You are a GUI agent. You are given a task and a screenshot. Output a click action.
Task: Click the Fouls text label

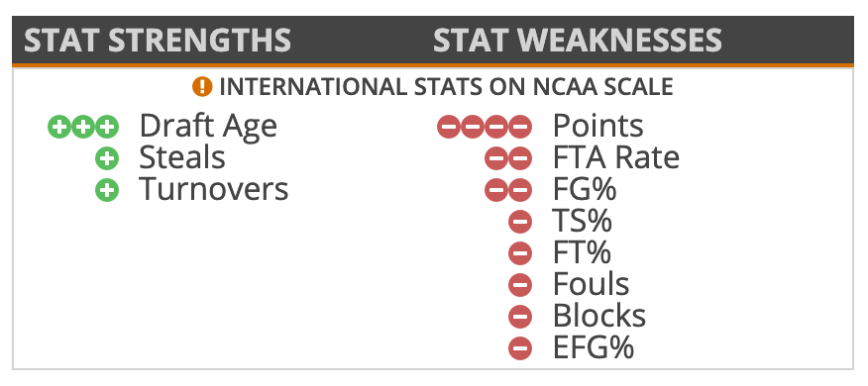(x=592, y=284)
